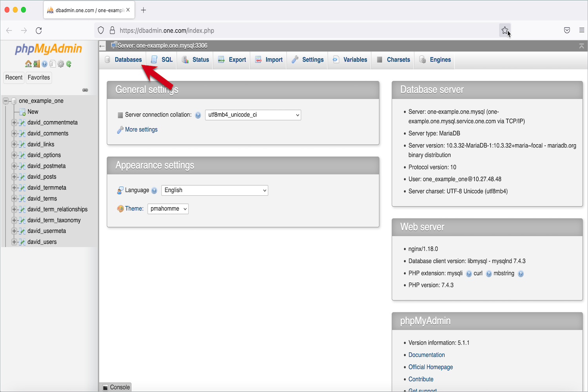Click the server breadcrumb one-example.one.mysql:3306
Image resolution: width=588 pixels, height=392 pixels.
click(162, 46)
